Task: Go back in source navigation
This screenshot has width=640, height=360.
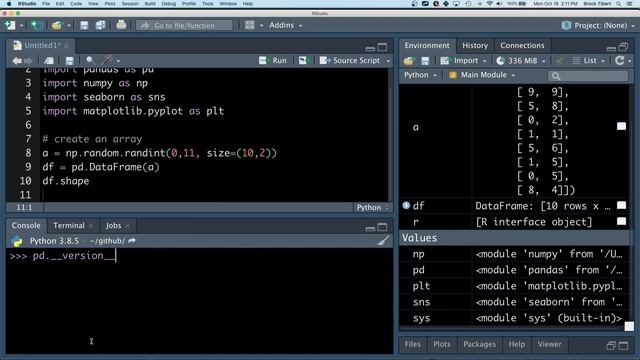Action: click(x=17, y=61)
